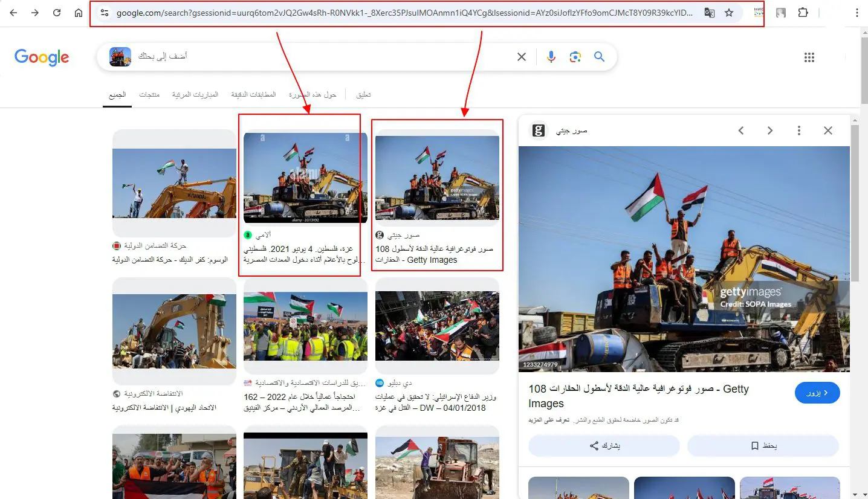Click the يحفظ save button
The width and height of the screenshot is (868, 499).
pos(763,446)
